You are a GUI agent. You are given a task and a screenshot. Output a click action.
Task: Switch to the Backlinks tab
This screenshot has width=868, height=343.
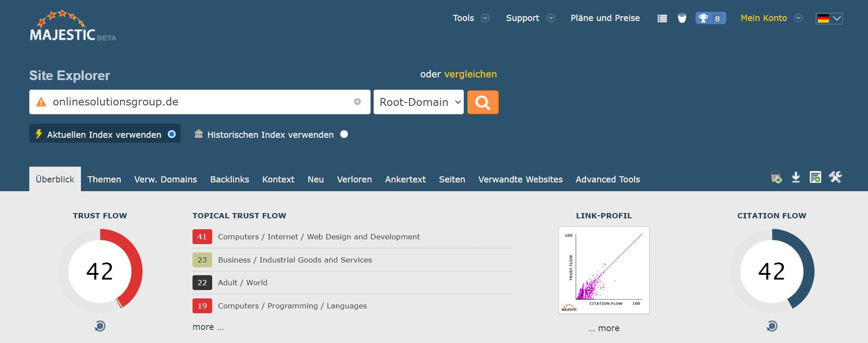coord(230,179)
